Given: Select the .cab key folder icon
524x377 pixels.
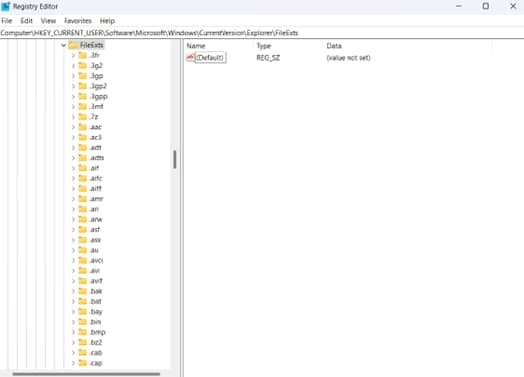Looking at the screenshot, I should point(83,353).
